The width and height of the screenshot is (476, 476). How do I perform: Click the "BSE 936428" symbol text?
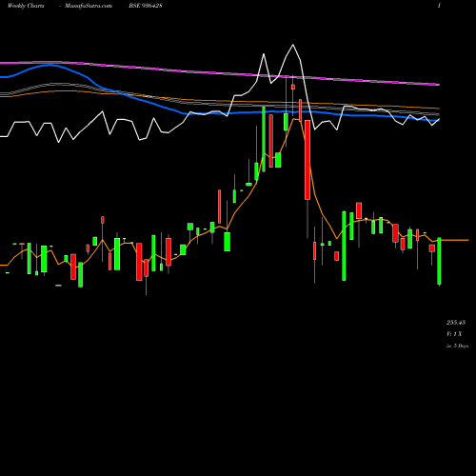tap(146, 6)
